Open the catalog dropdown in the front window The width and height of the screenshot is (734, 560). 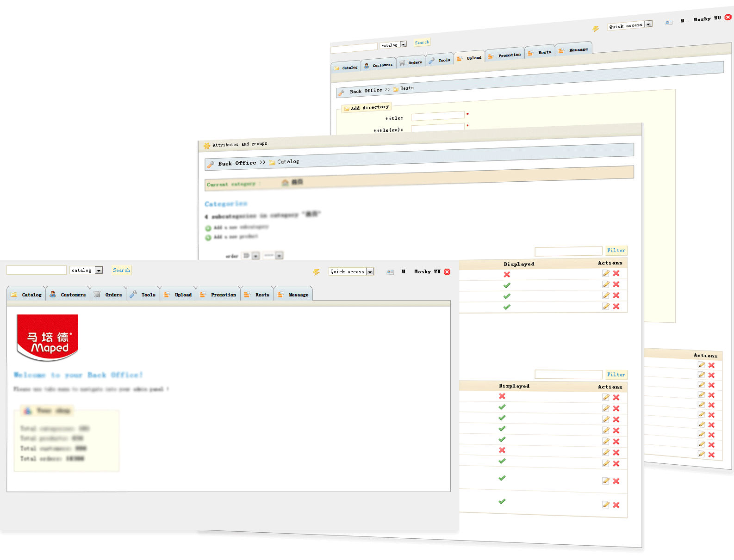point(99,271)
